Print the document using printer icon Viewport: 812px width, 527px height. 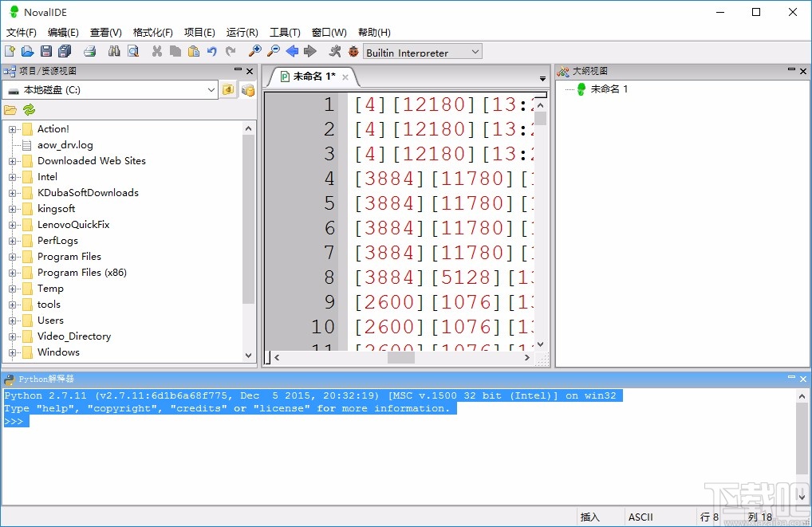90,51
